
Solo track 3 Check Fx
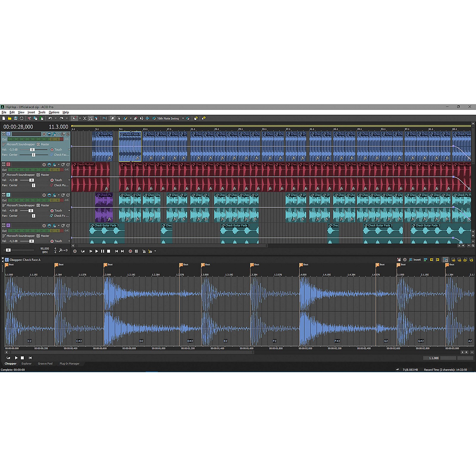click(68, 195)
